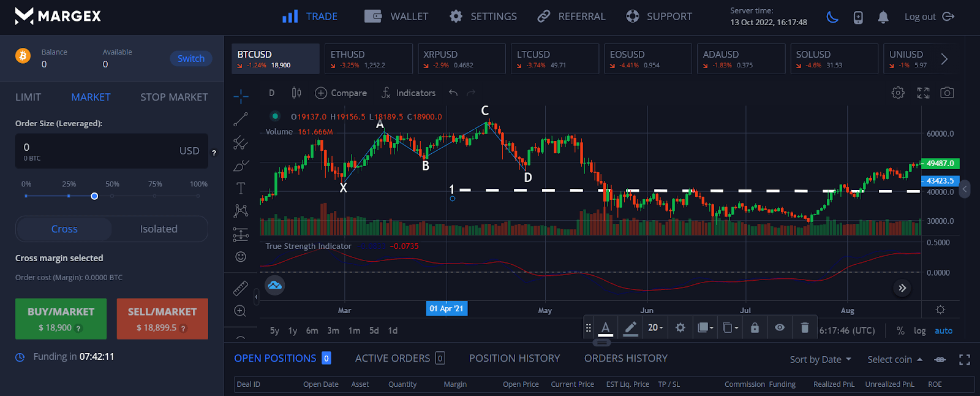Show more trading pairs arrow
Image resolution: width=980 pixels, height=396 pixels.
[x=944, y=59]
